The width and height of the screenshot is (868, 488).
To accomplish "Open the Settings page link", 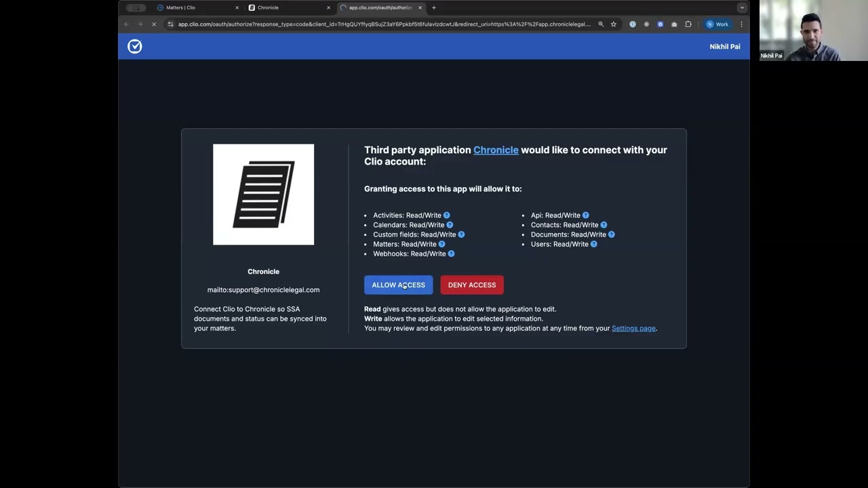I will coord(633,328).
